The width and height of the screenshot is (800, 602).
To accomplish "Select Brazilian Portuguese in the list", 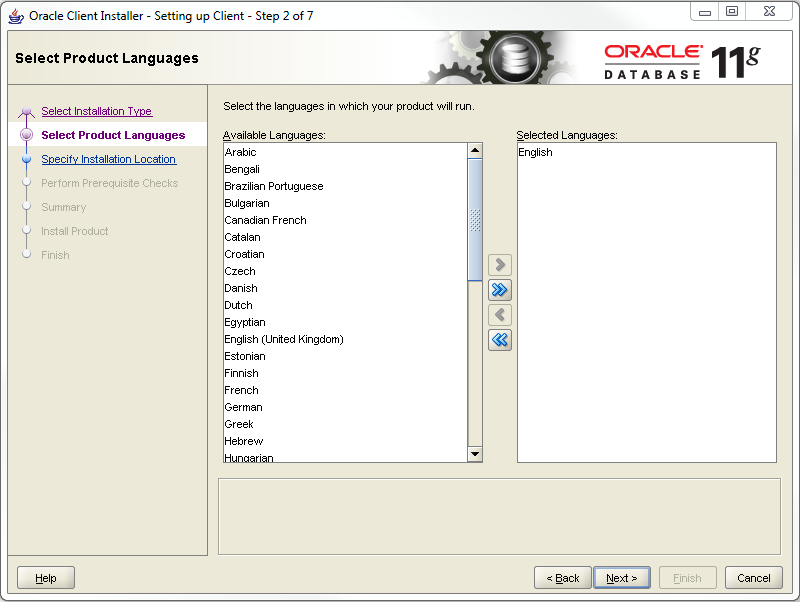I will click(345, 186).
